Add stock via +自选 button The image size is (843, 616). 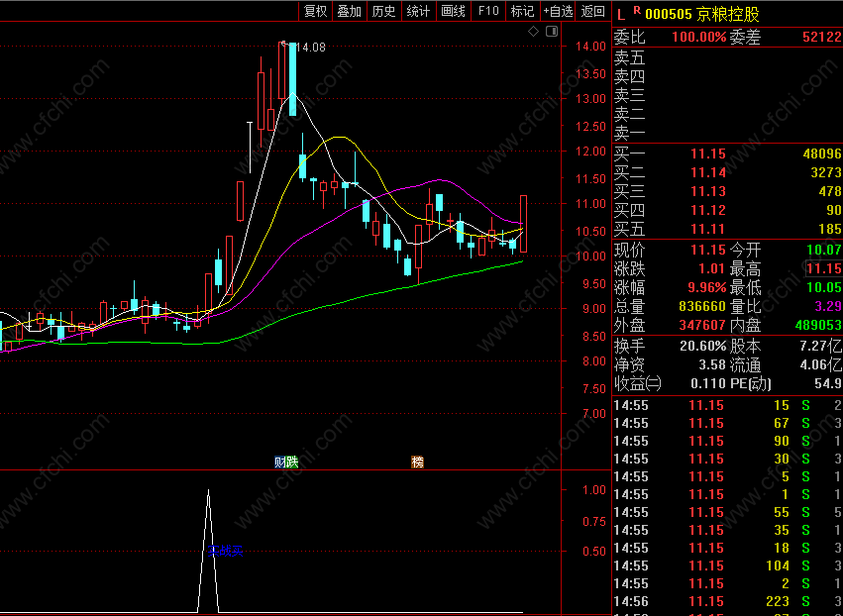558,11
